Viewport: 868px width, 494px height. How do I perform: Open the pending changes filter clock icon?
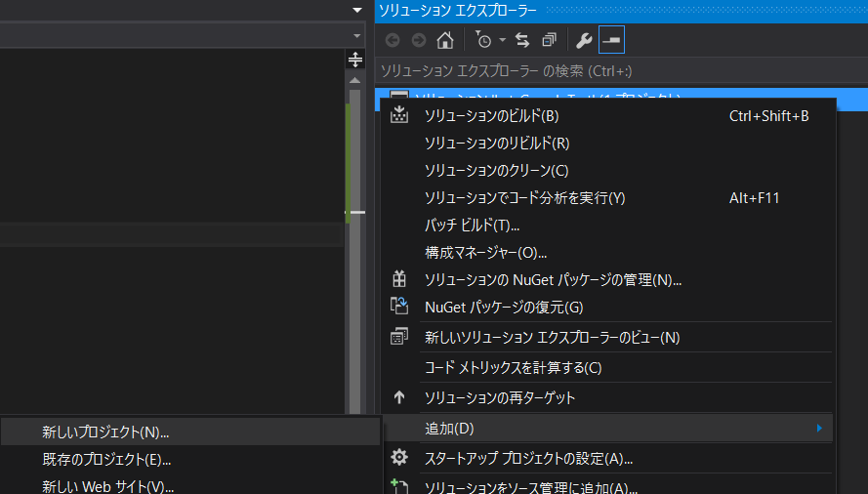pos(483,40)
